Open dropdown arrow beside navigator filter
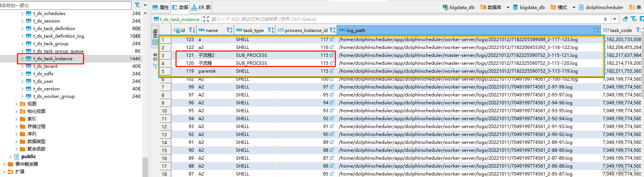Screen dimensions: 644x177 [x=145, y=5]
